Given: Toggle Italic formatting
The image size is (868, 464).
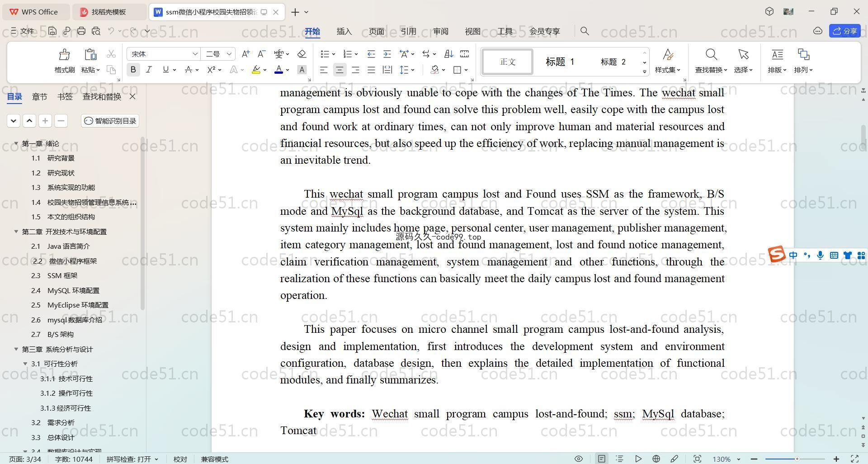Looking at the screenshot, I should (x=149, y=70).
